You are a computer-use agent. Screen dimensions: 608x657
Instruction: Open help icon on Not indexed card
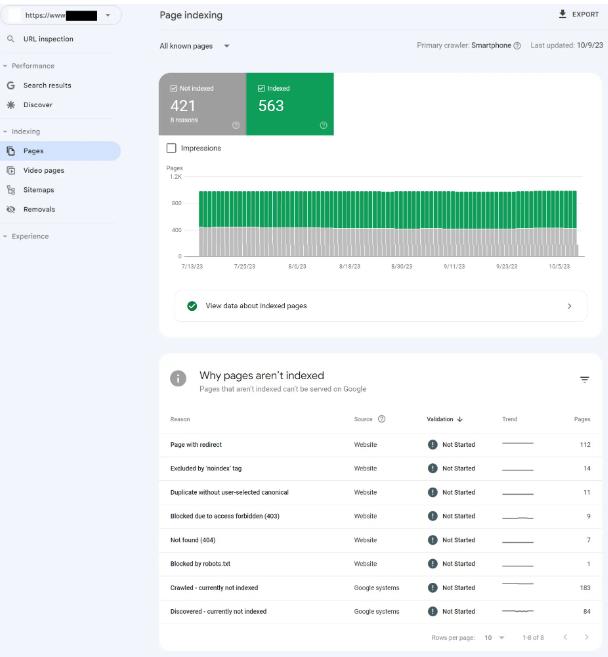coord(236,125)
